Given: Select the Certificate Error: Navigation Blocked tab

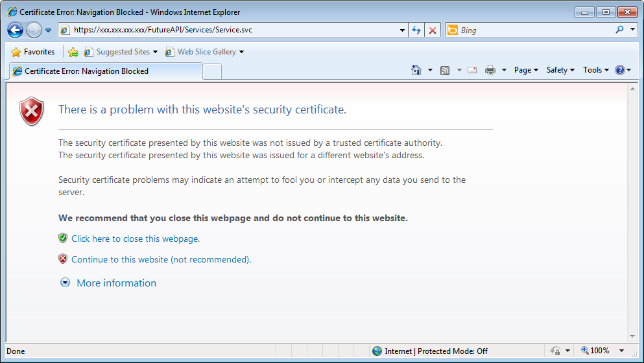Looking at the screenshot, I should 104,71.
